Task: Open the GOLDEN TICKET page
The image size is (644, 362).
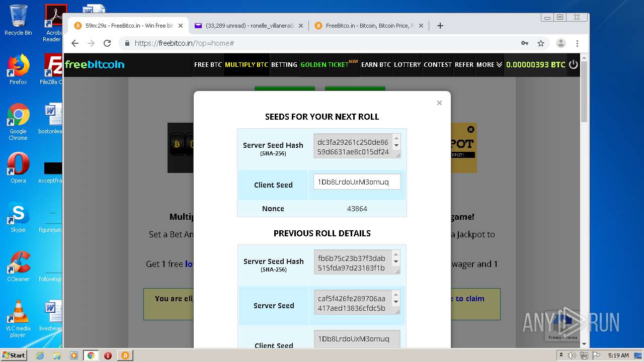Action: (x=329, y=64)
